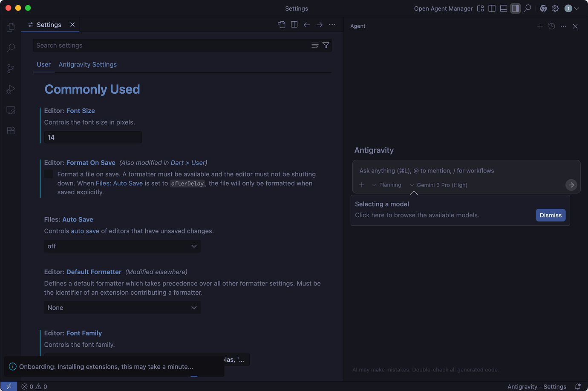This screenshot has height=391, width=588.
Task: Open the Explorer view in the activity bar
Action: [x=11, y=28]
